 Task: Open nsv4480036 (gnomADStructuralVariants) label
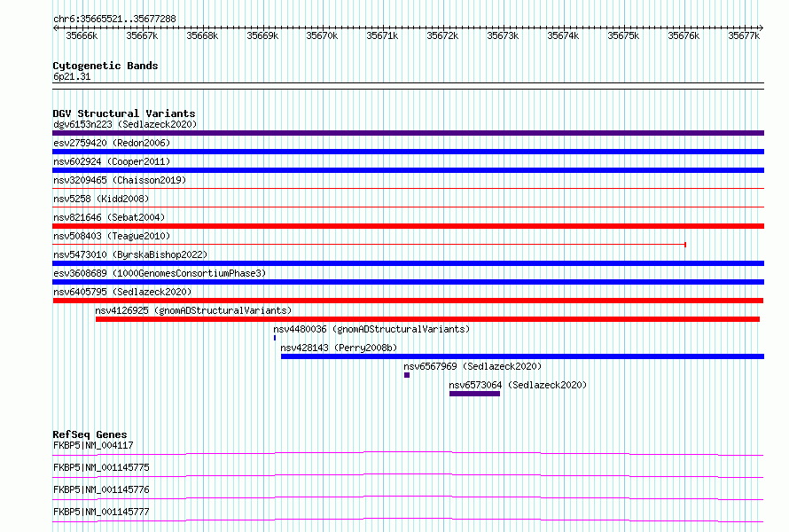tap(371, 329)
